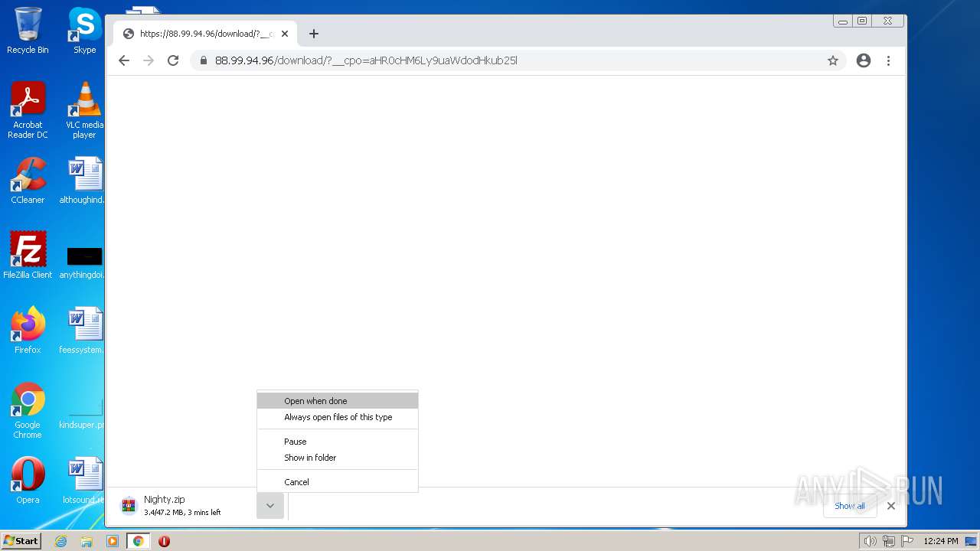Open Chrome's three-dot menu
The height and width of the screenshot is (551, 980).
888,60
